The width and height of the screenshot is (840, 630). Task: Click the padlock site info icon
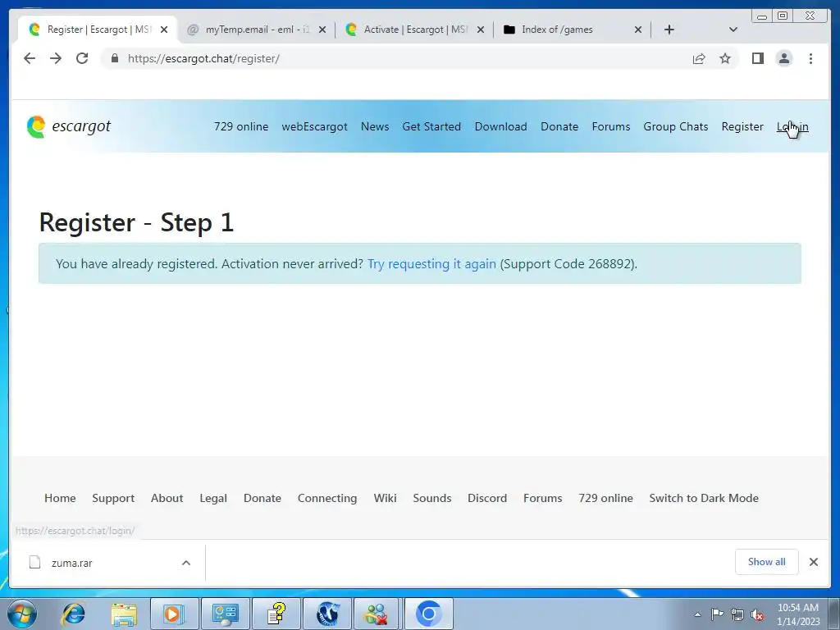[x=115, y=58]
